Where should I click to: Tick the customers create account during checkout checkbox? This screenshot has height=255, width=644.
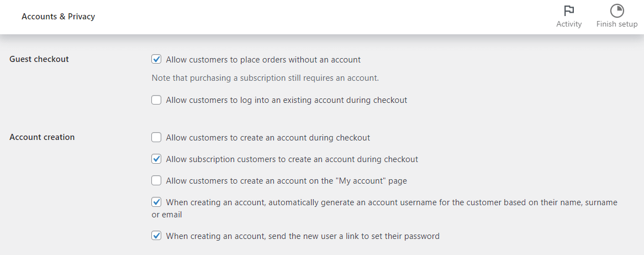click(156, 137)
